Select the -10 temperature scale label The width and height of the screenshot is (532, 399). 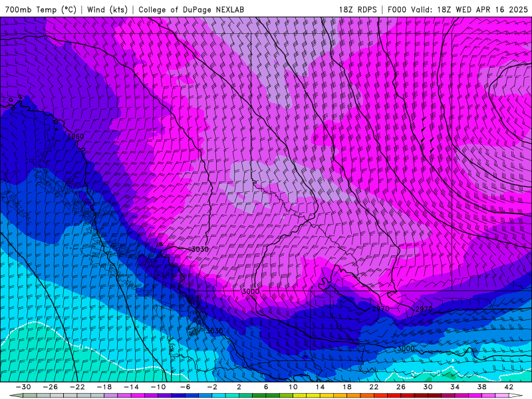tap(158, 387)
